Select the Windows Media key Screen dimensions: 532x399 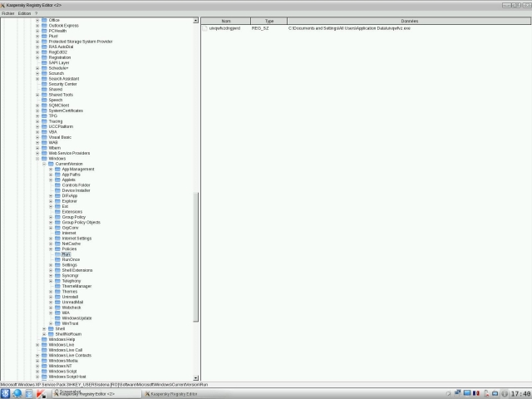tap(63, 361)
